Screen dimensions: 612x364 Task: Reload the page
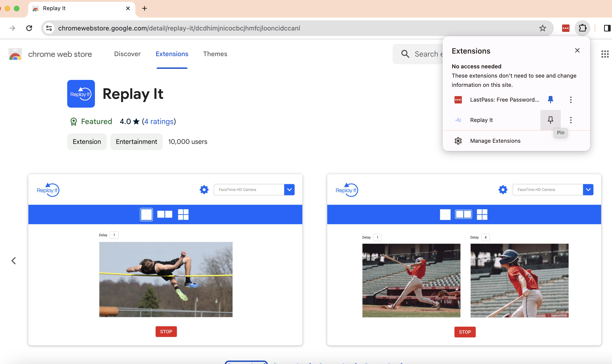click(x=29, y=28)
